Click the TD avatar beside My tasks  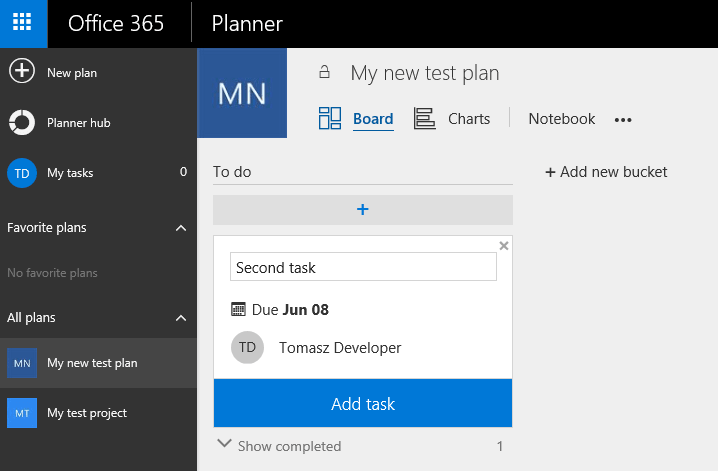coord(22,173)
